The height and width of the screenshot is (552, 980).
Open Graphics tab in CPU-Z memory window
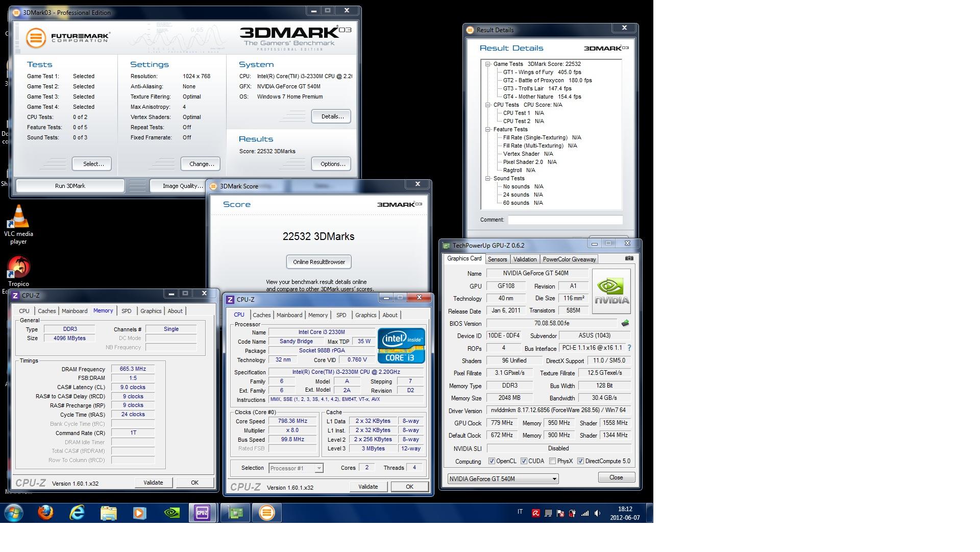(x=151, y=311)
